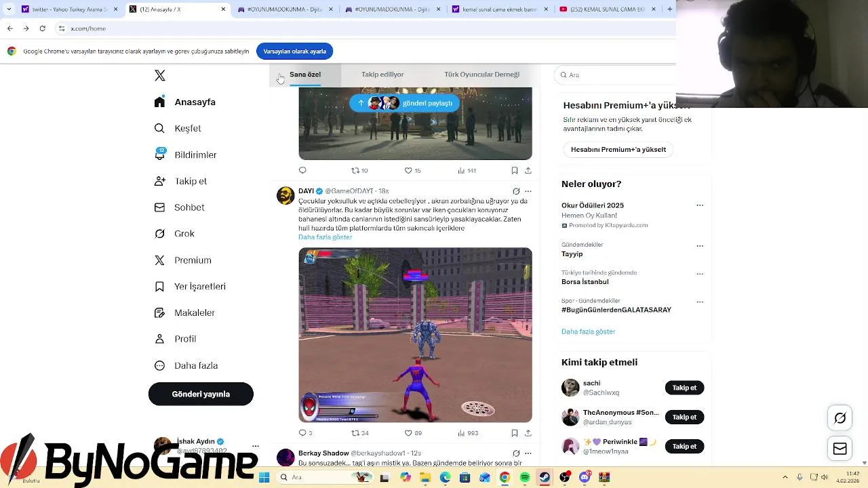The height and width of the screenshot is (488, 868).
Task: Switch to Yahoo Turkey Arama browser tab
Action: (70, 9)
